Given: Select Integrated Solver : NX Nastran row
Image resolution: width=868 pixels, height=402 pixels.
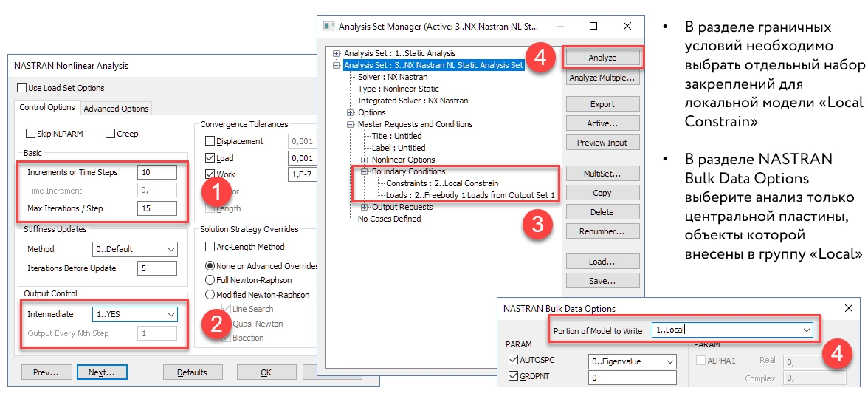Looking at the screenshot, I should (x=413, y=101).
